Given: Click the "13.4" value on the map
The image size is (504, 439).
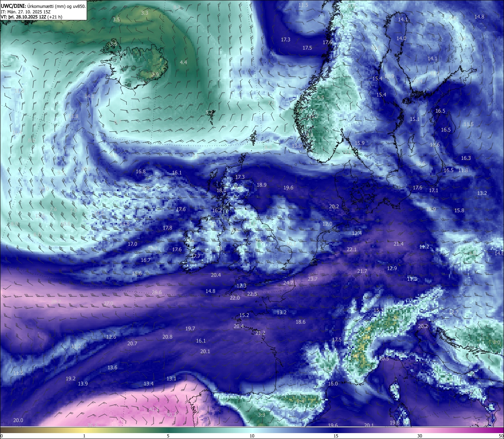Looking at the screenshot, I should [148, 383].
